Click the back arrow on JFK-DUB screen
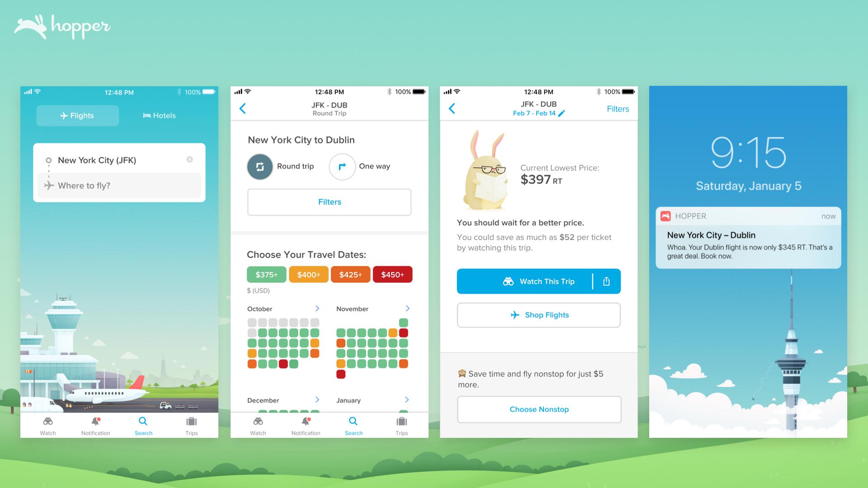The image size is (868, 488). point(243,108)
